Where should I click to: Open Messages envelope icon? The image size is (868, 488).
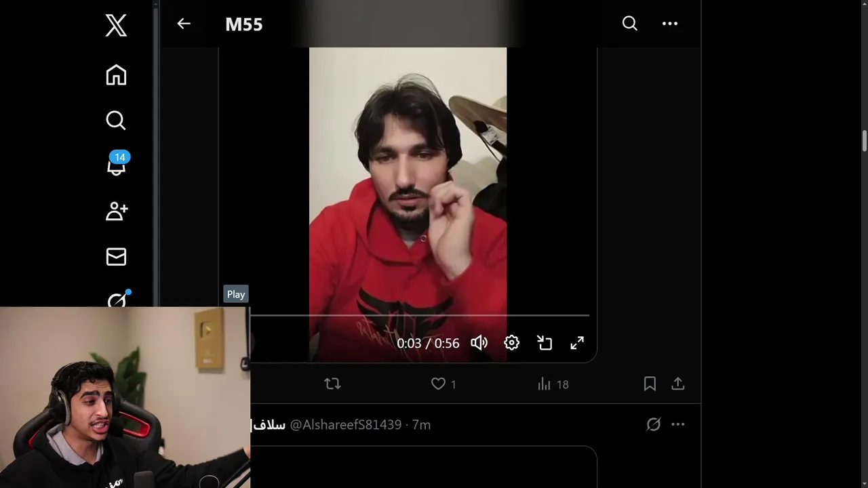116,256
